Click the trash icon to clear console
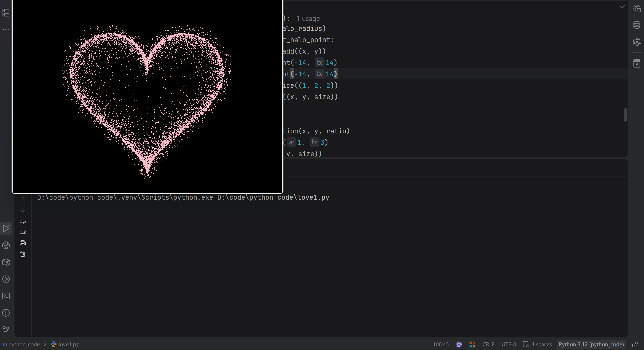Image resolution: width=644 pixels, height=350 pixels. point(23,254)
